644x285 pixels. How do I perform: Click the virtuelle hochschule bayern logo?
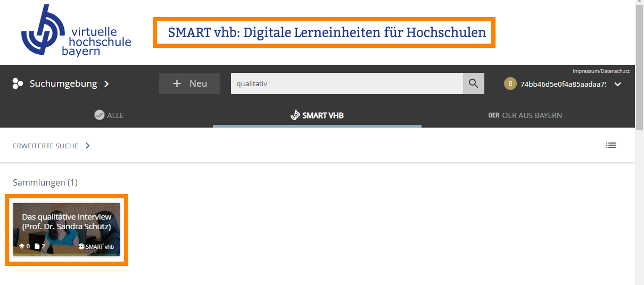pyautogui.click(x=76, y=30)
